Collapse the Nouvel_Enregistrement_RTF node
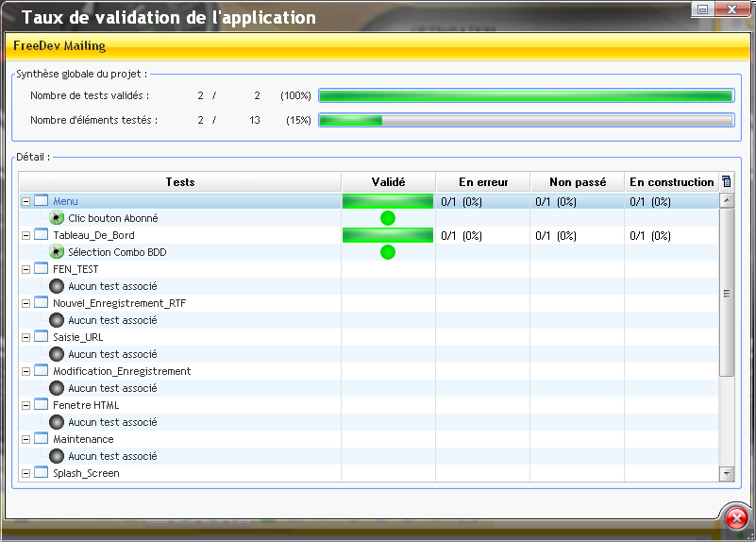Screen dimensions: 756x542 25,303
